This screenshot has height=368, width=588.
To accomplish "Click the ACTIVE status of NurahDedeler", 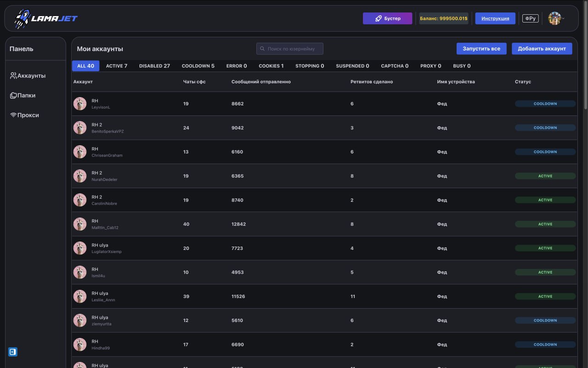I will 545,176.
